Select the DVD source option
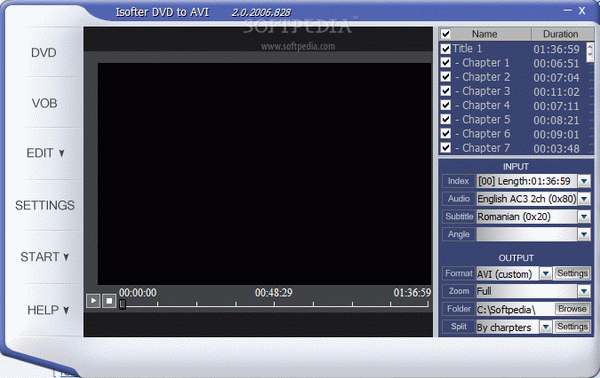 [x=44, y=52]
